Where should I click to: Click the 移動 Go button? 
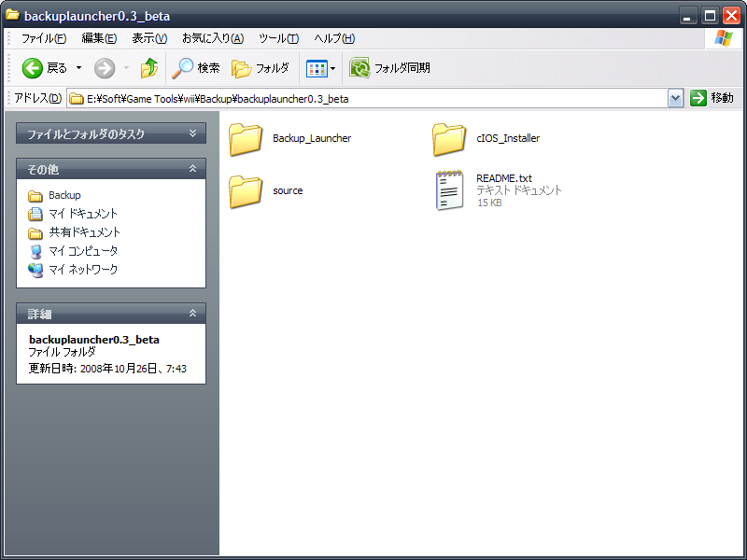712,98
